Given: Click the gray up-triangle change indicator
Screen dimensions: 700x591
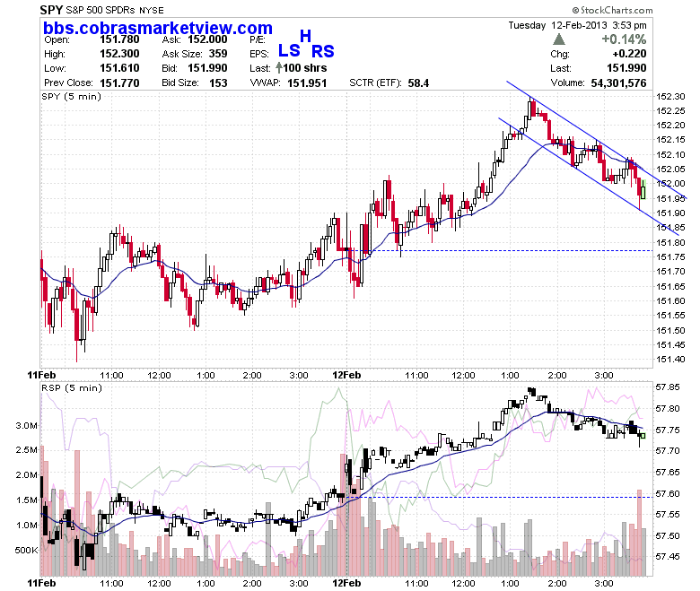Looking at the screenshot, I should [x=558, y=39].
